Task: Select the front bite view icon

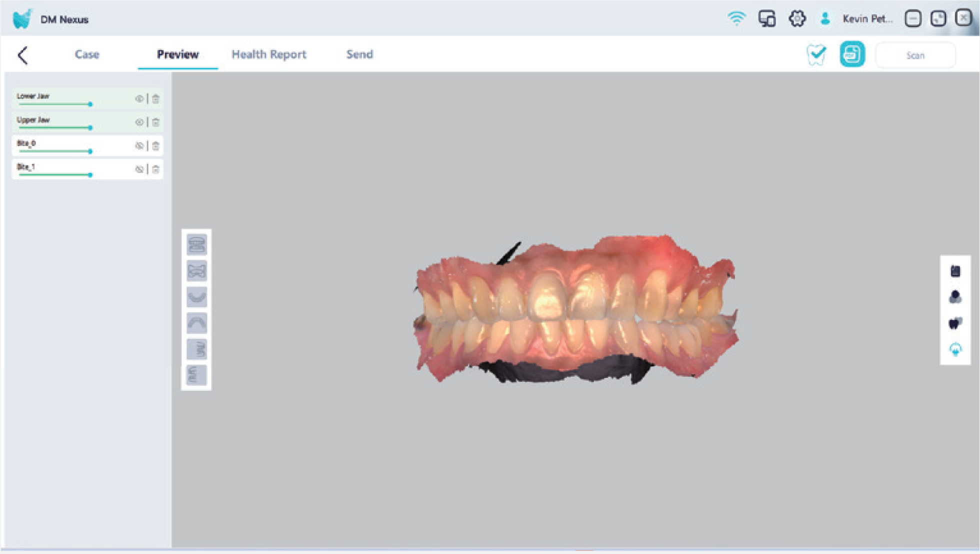Action: tap(196, 245)
